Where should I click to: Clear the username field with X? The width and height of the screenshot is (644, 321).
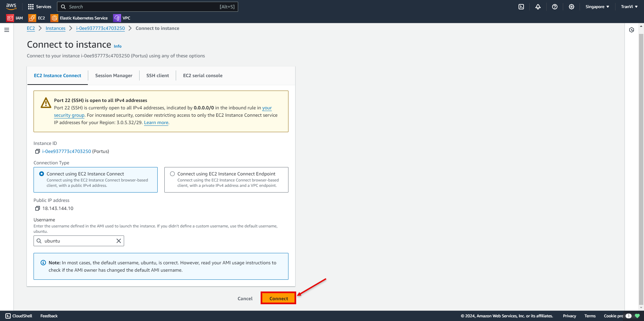tap(119, 241)
